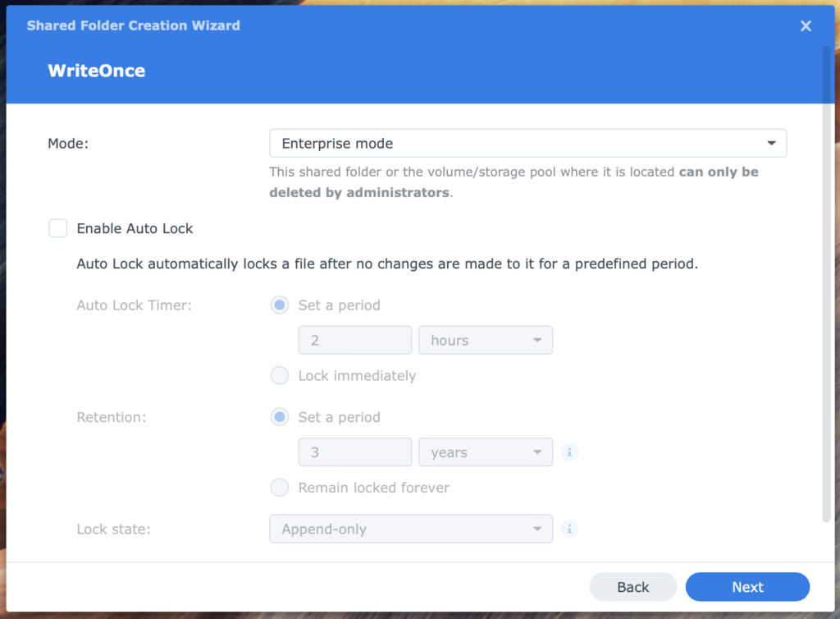Click the years unit dropdown arrow
This screenshot has height=619, width=840.
pos(538,452)
